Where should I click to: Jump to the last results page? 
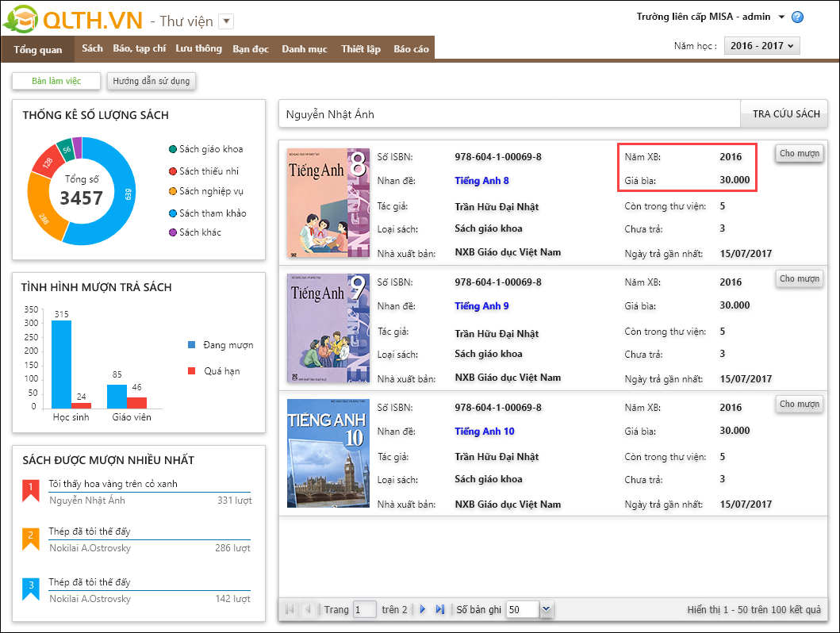(x=440, y=609)
